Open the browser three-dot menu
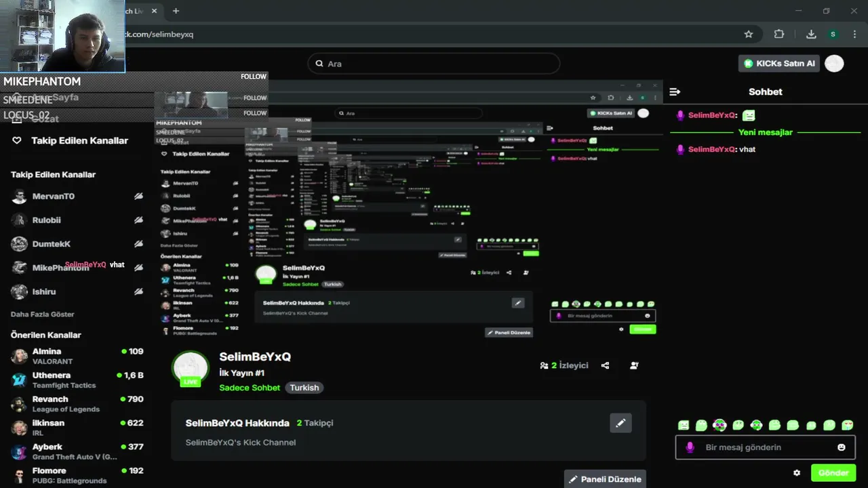Image resolution: width=868 pixels, height=488 pixels. tap(854, 34)
